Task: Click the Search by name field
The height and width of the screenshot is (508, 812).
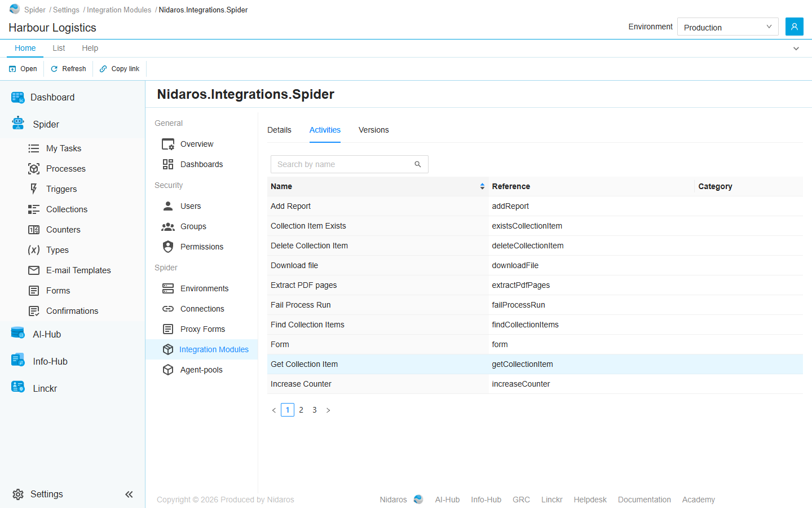Action: click(x=350, y=164)
